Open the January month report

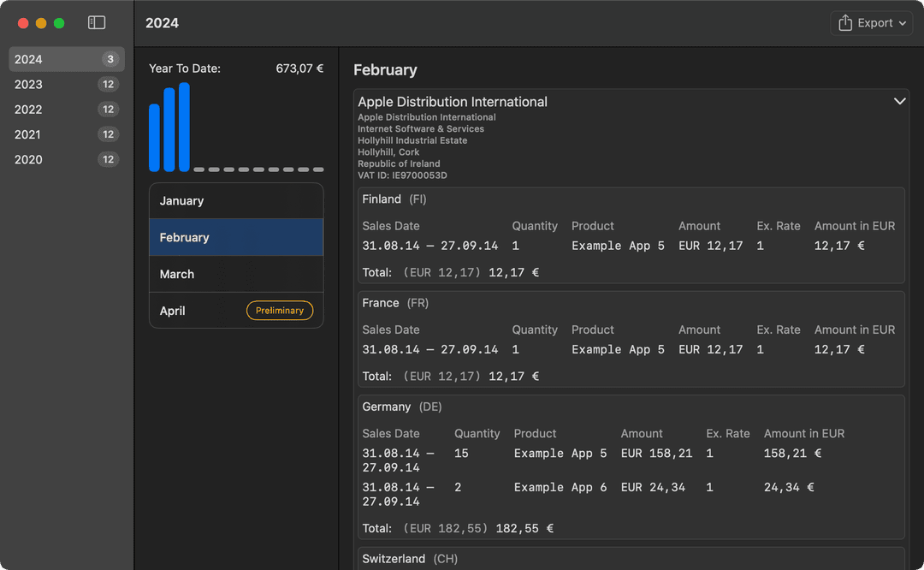tap(236, 201)
